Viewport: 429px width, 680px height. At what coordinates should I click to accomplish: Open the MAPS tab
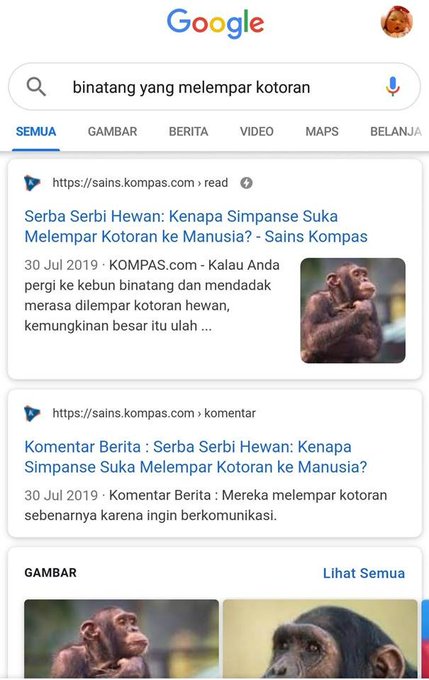322,131
